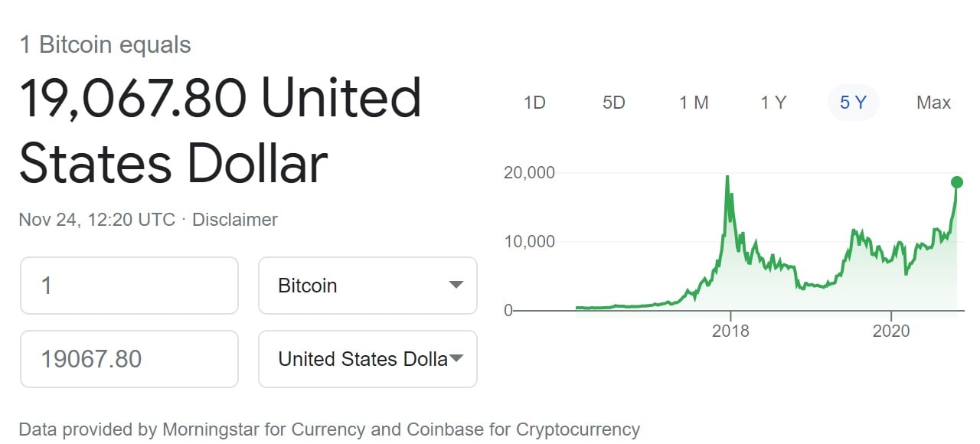Image resolution: width=980 pixels, height=444 pixels.
Task: Click the 2018 axis label
Action: click(x=730, y=331)
